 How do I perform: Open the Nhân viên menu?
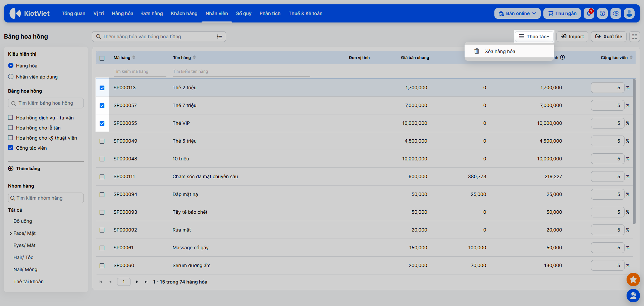[x=217, y=13]
